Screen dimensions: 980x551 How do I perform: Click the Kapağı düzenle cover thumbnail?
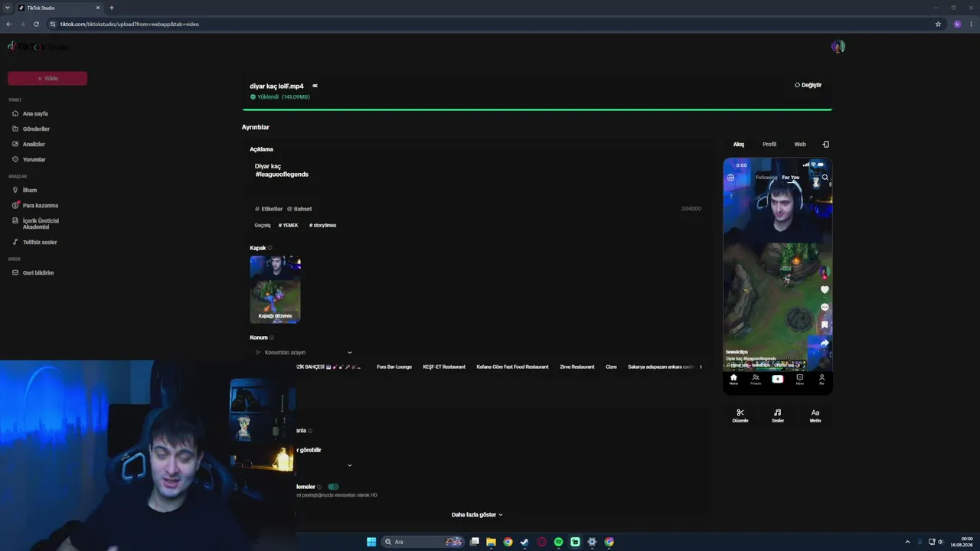275,290
